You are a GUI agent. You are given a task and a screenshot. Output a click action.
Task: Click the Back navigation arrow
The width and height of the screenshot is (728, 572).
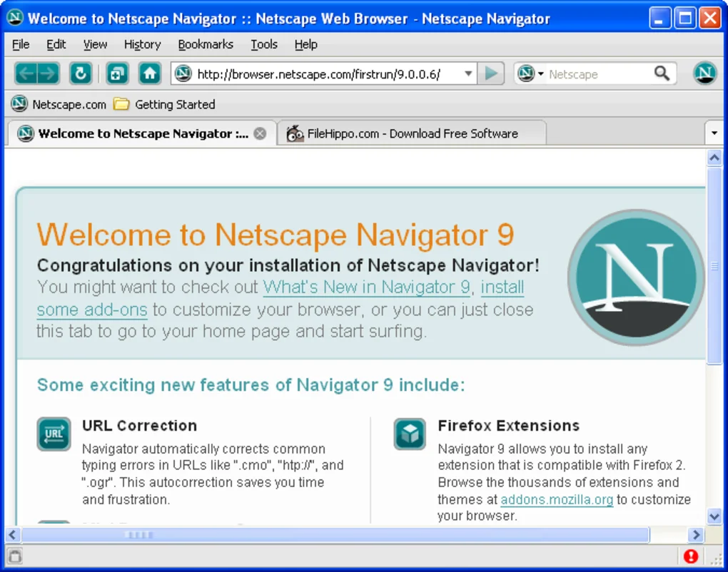pyautogui.click(x=26, y=73)
